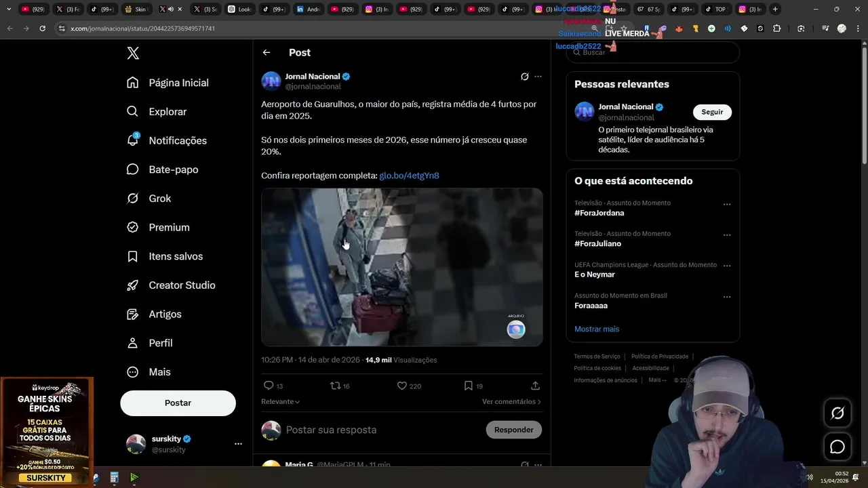
Task: Open a new browser tab with plus
Action: (775, 9)
